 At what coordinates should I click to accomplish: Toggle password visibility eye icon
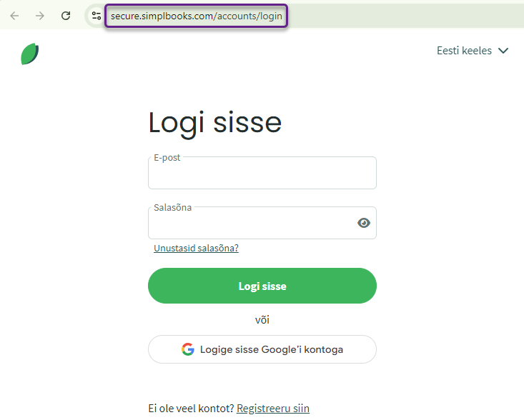[x=364, y=223]
